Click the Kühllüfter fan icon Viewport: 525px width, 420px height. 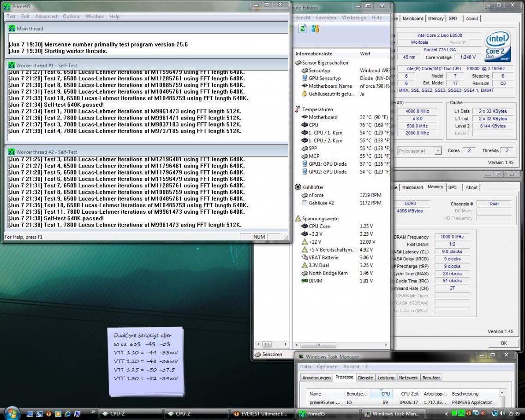click(298, 187)
